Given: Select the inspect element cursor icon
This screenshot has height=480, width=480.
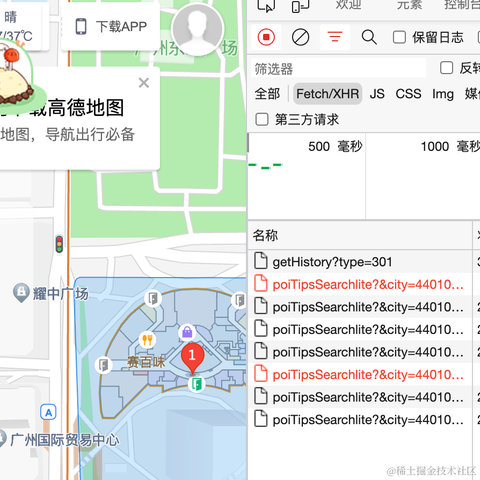Looking at the screenshot, I should [266, 5].
